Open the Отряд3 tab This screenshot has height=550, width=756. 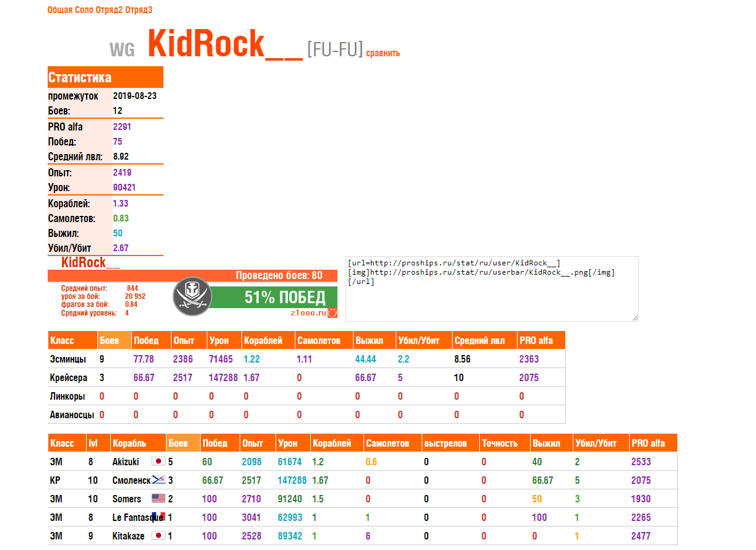pyautogui.click(x=139, y=10)
